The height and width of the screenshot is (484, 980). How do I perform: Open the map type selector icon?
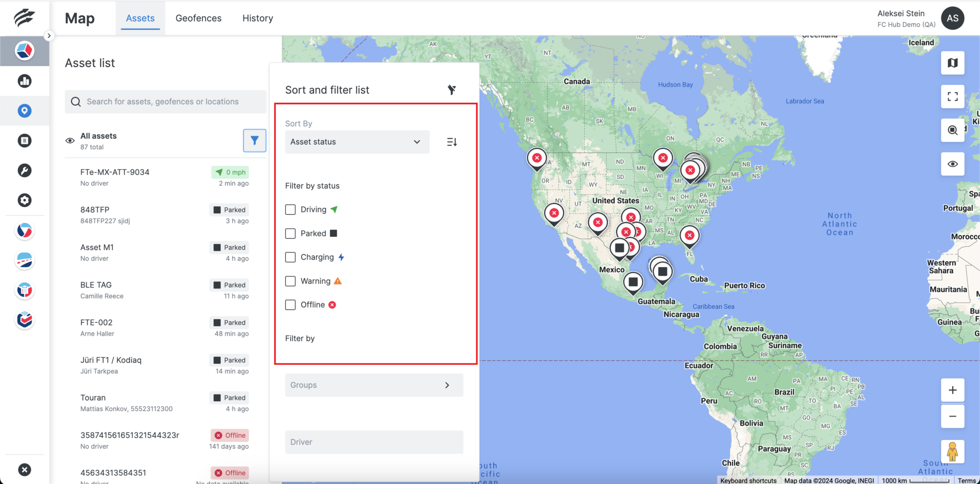tap(952, 63)
